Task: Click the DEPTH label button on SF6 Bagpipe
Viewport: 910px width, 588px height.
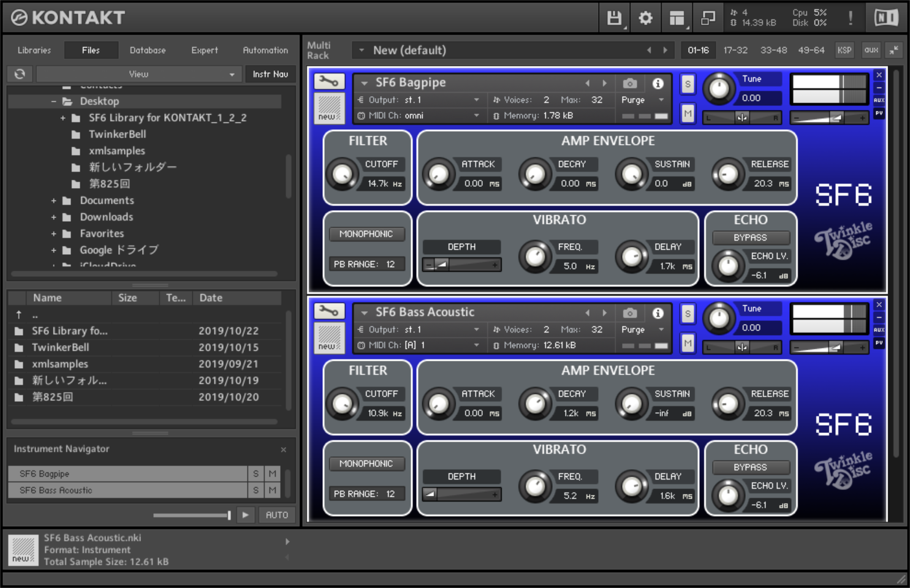Action: tap(461, 247)
